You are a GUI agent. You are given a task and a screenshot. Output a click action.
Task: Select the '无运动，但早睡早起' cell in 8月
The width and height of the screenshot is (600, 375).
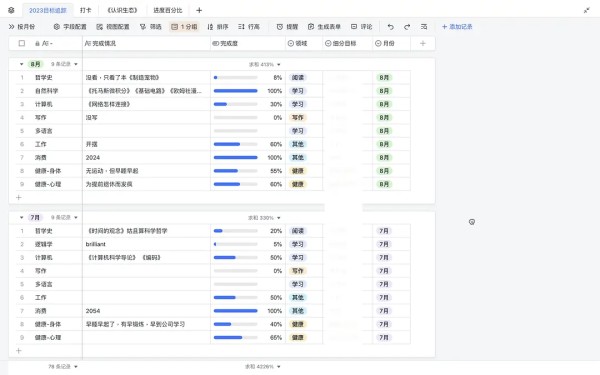tap(146, 171)
